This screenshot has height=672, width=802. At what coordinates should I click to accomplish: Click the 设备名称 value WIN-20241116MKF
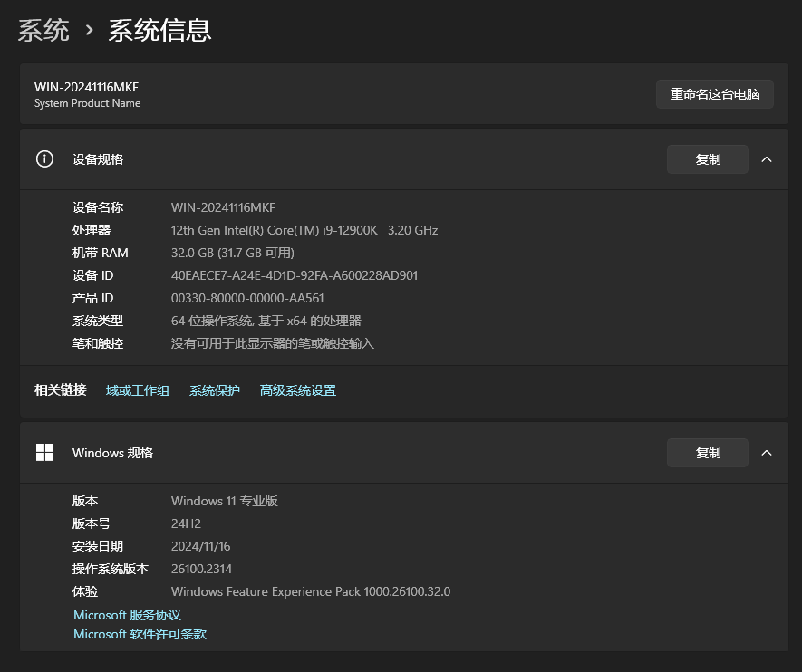point(223,207)
